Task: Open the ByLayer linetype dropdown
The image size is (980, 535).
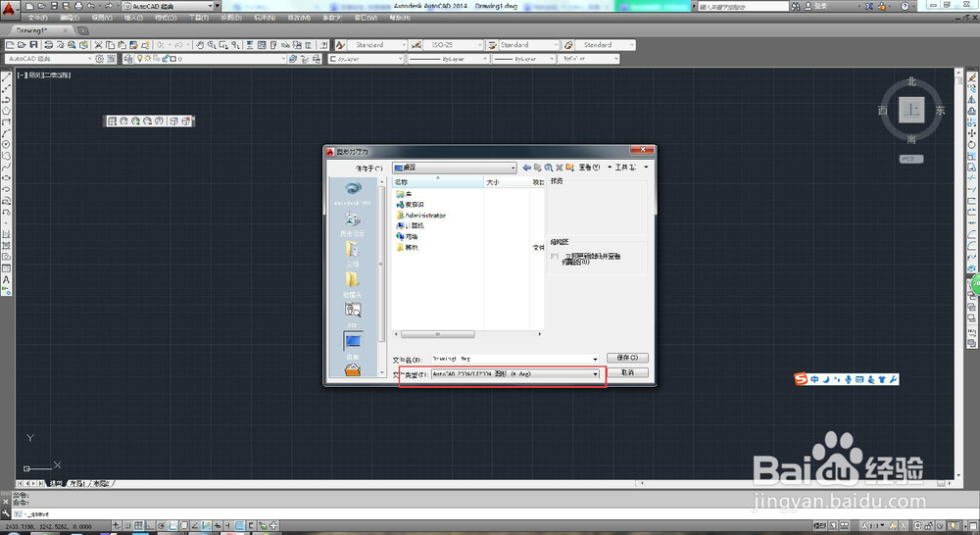Action: (484, 59)
